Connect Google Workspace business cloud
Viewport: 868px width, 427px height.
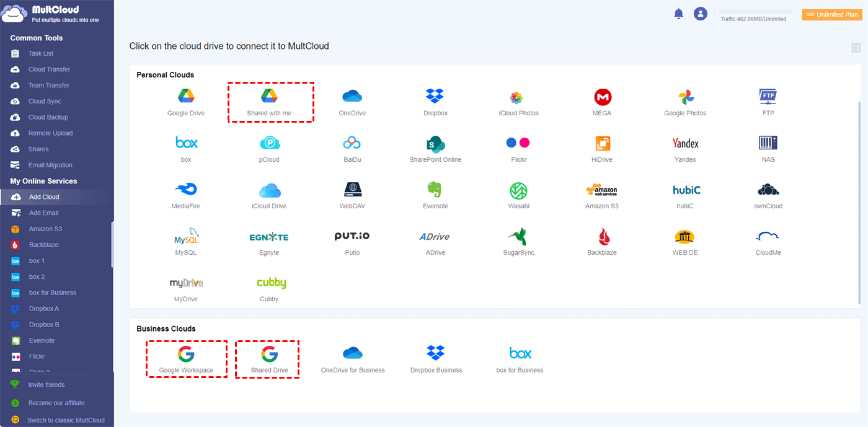pos(186,359)
